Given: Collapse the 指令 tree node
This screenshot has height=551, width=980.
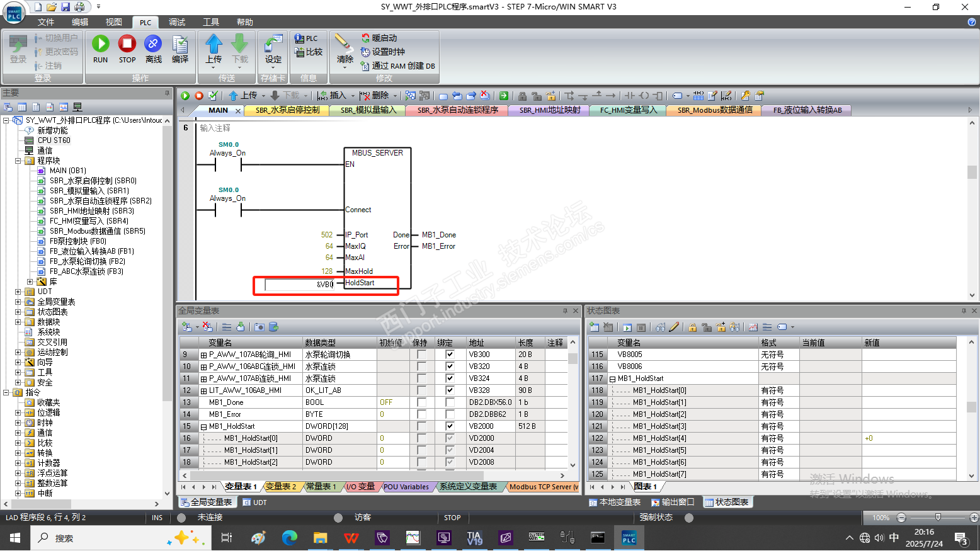Looking at the screenshot, I should [x=6, y=392].
